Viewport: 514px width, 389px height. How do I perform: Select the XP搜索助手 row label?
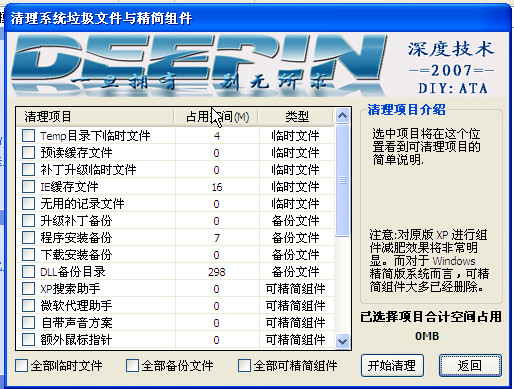click(x=70, y=289)
